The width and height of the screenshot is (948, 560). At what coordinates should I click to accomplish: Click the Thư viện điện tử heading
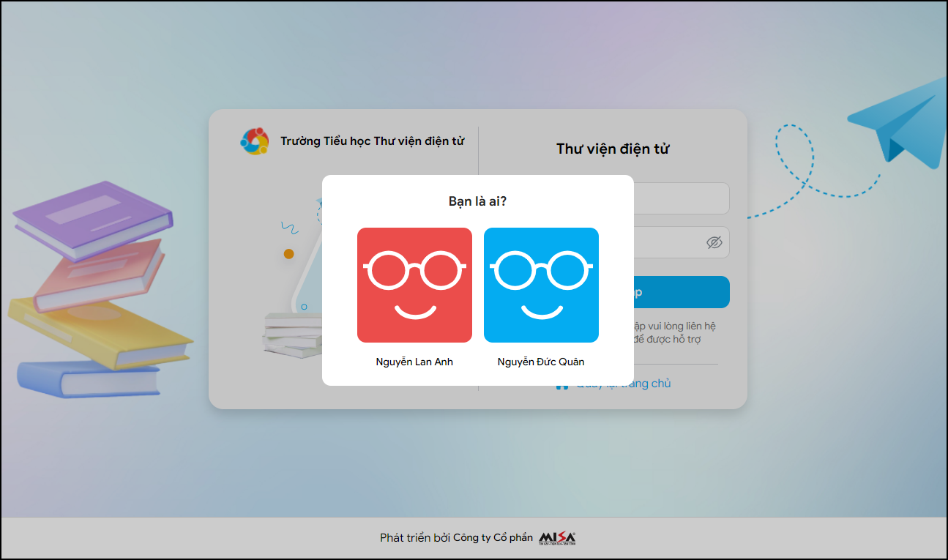(613, 149)
